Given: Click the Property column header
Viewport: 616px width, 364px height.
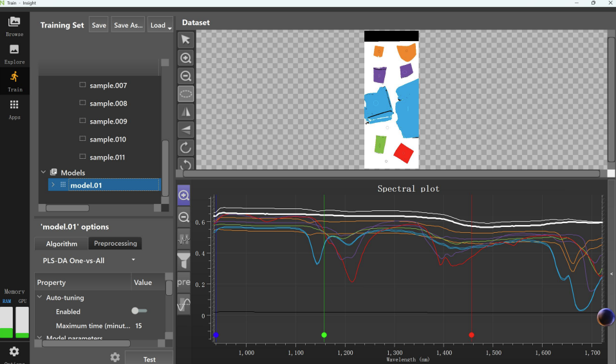Looking at the screenshot, I should click(83, 282).
